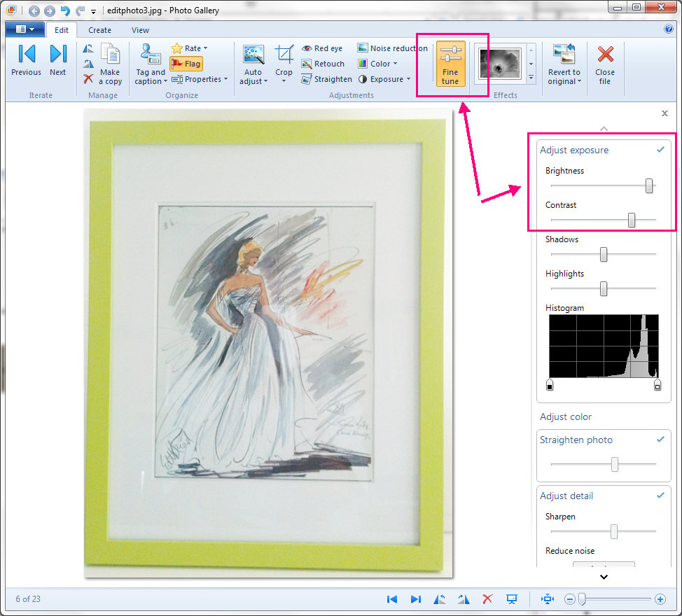
Task: Open the Photo Gallery help icon
Action: (x=669, y=29)
